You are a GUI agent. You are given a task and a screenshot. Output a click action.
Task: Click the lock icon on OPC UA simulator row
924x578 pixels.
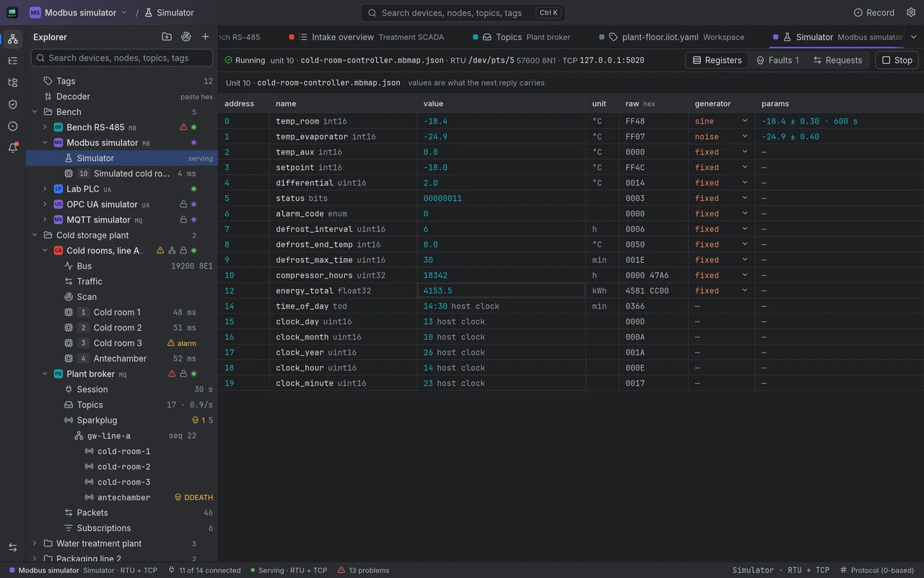pos(183,204)
